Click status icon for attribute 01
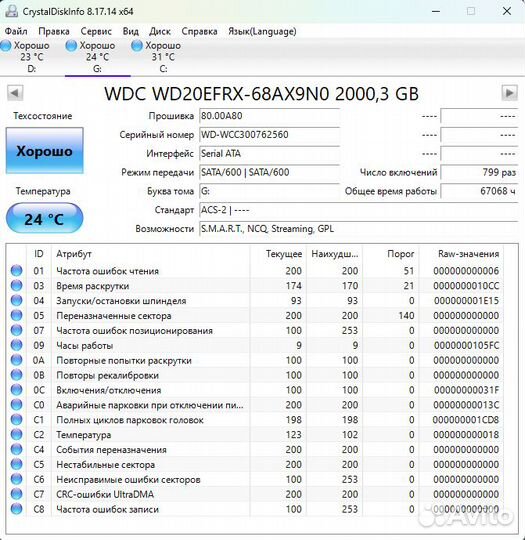The height and width of the screenshot is (540, 525). 16,271
